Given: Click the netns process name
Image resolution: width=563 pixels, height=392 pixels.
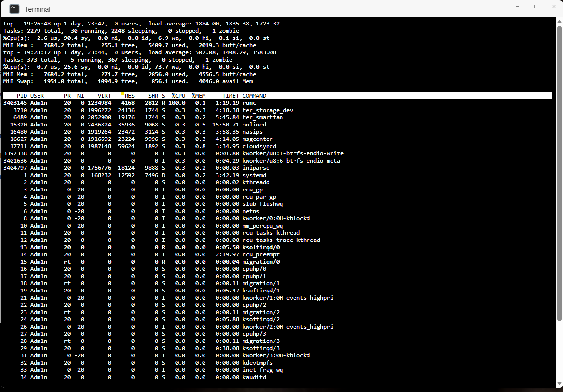Looking at the screenshot, I should pos(251,211).
